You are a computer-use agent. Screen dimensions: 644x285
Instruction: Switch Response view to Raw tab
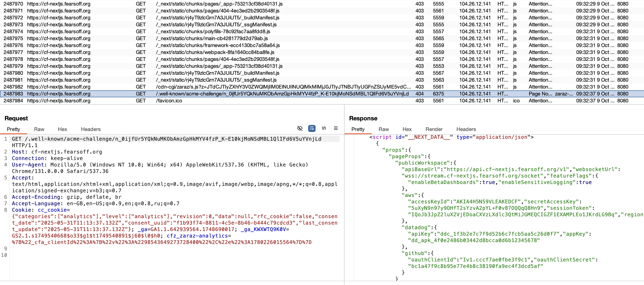pos(383,129)
